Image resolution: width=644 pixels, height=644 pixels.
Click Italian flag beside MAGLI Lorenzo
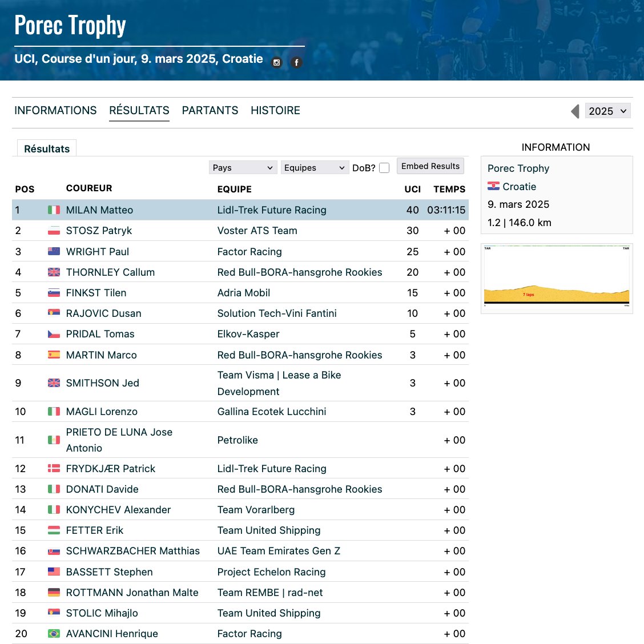click(54, 412)
